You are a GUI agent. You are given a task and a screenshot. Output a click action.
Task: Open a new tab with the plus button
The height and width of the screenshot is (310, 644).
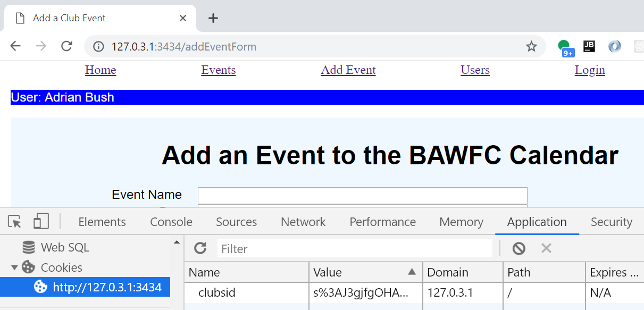coord(213,18)
